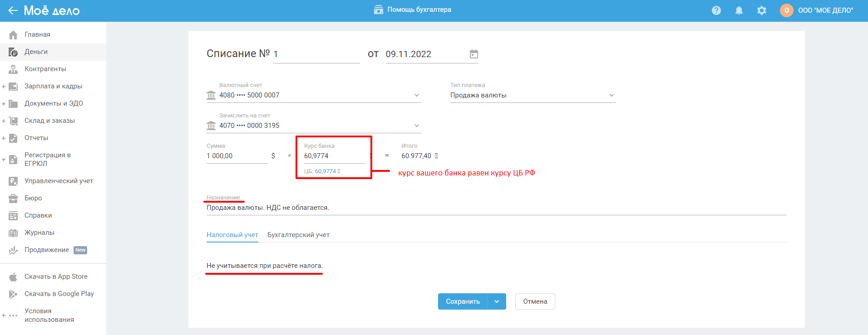This screenshot has width=868, height=335.
Task: Click the Курс банка input field
Action: coord(335,156)
